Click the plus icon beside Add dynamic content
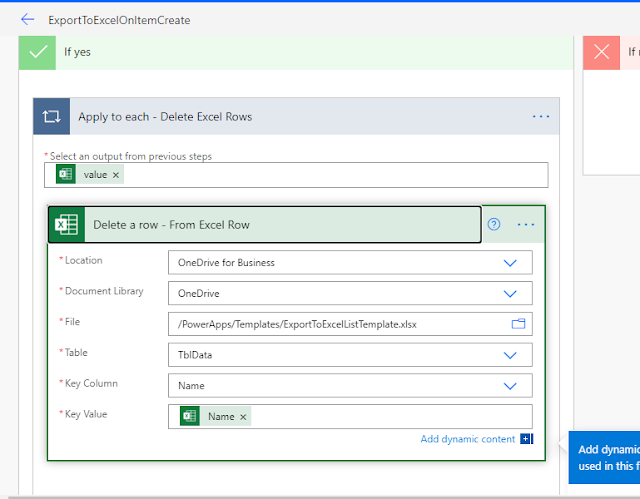This screenshot has height=499, width=640. click(527, 439)
